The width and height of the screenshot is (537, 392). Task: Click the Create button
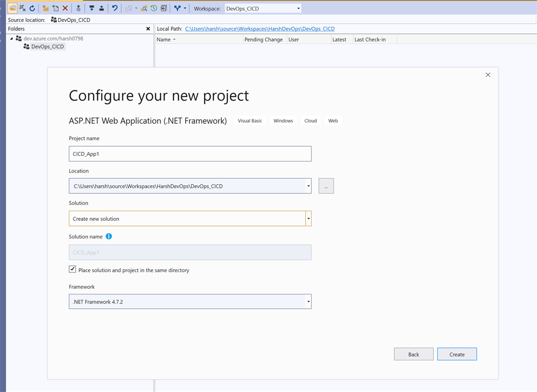pyautogui.click(x=457, y=354)
